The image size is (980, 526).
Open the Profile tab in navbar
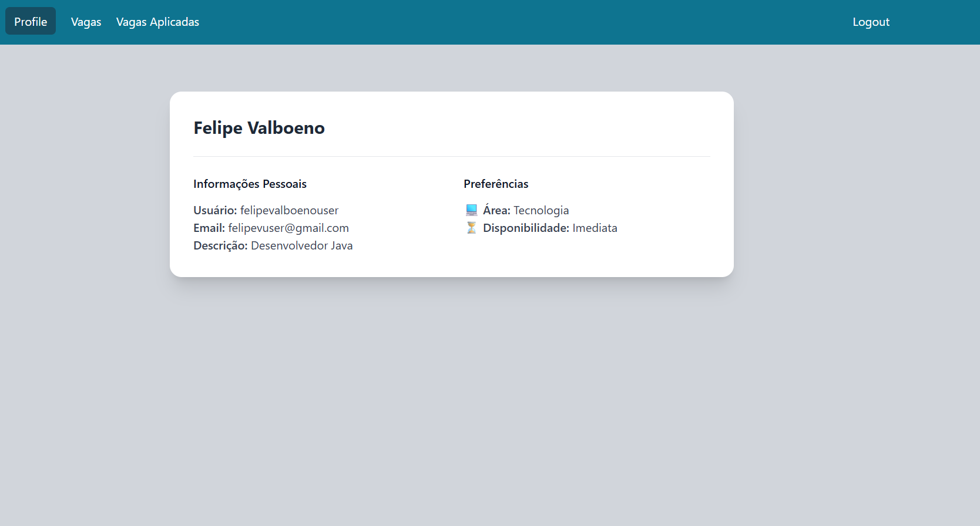click(31, 22)
